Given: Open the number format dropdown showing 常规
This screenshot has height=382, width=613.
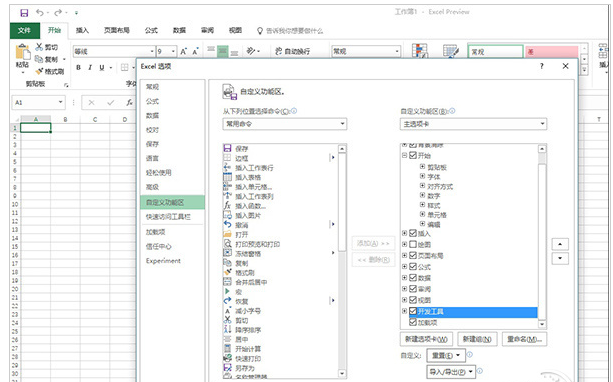Looking at the screenshot, I should tap(397, 51).
